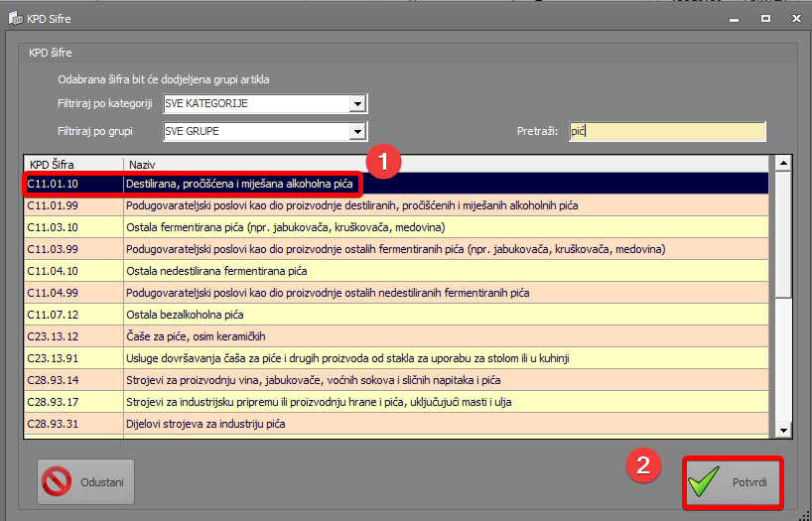812x521 pixels.
Task: Click the list's vertical scrollbar thumb
Action: point(783,233)
